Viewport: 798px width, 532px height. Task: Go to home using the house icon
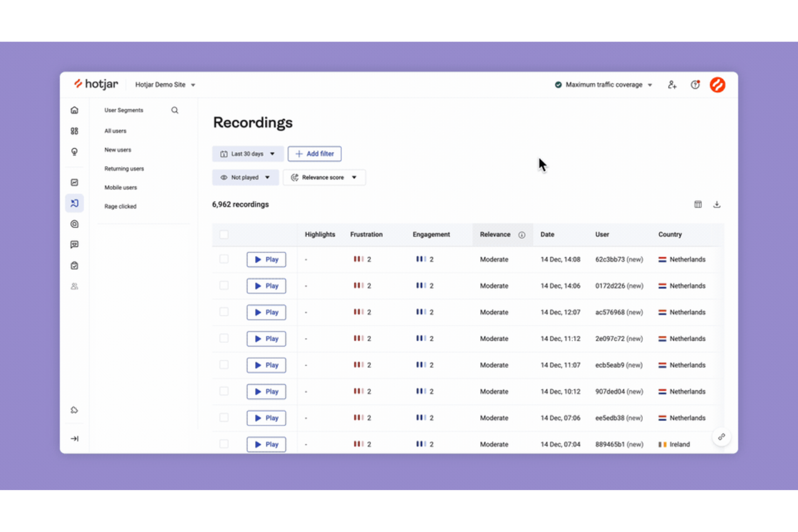[74, 109]
